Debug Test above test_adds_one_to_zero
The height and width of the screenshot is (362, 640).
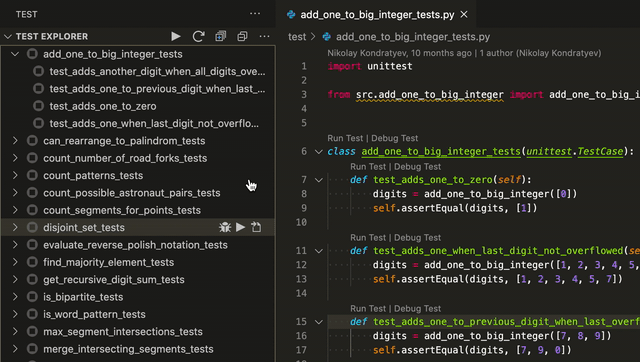point(418,167)
